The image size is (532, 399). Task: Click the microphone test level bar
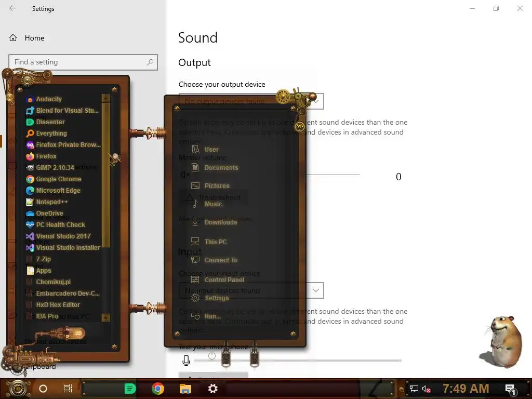click(298, 361)
